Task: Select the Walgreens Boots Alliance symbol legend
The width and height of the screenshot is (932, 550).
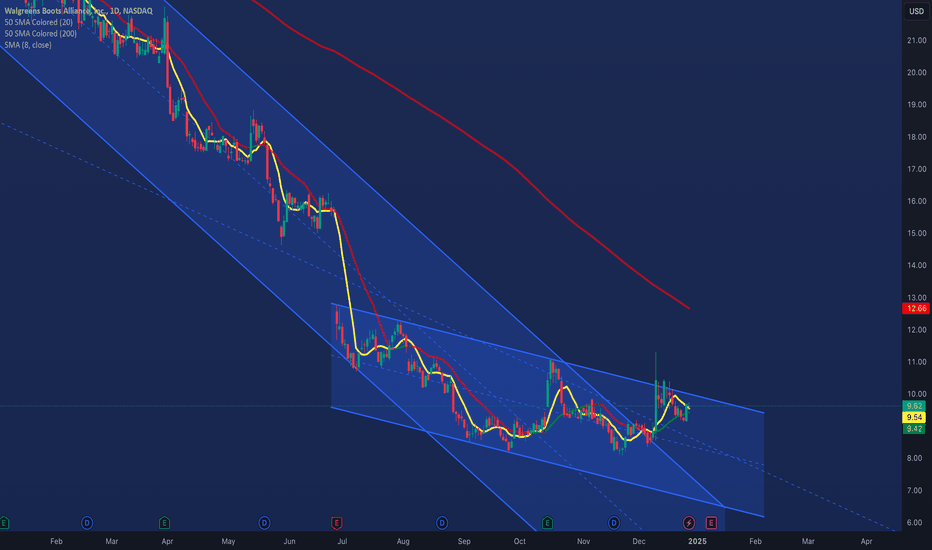Action: point(78,11)
